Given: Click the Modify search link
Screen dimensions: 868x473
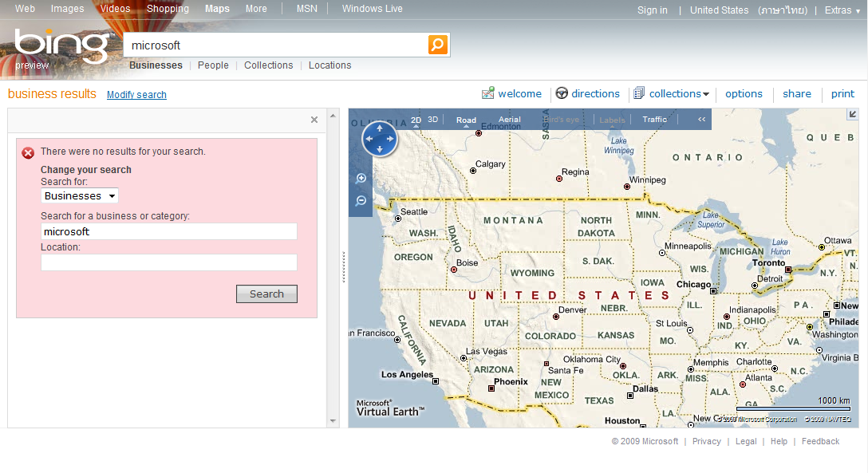Looking at the screenshot, I should click(x=136, y=95).
